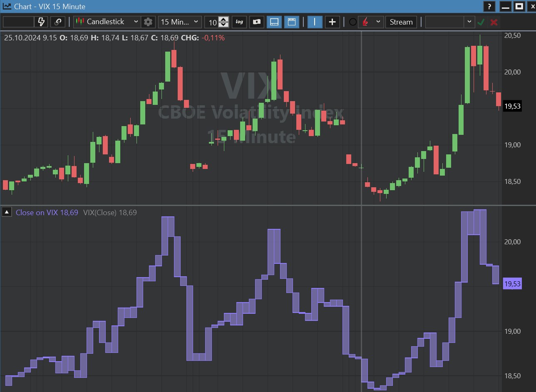Click the VIX(Close) 18,69 label

point(110,212)
